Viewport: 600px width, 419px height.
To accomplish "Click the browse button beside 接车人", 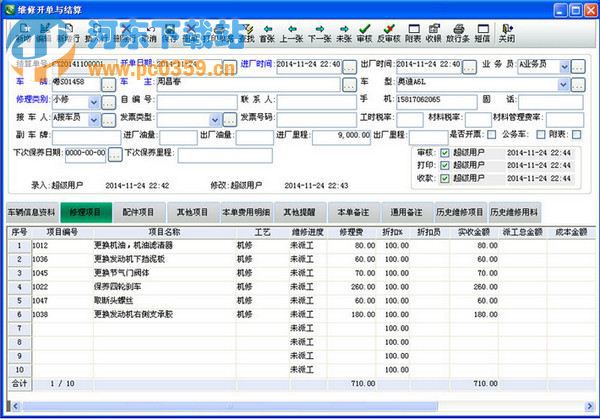I will tap(108, 120).
